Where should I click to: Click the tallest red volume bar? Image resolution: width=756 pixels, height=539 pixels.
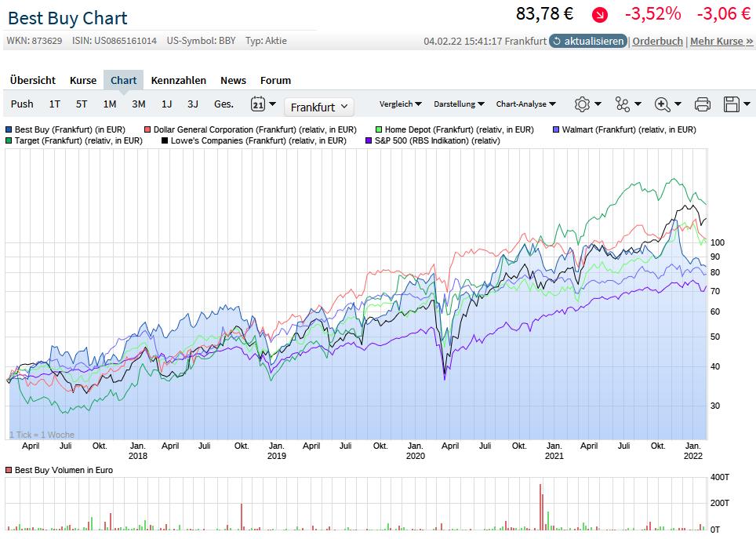[540, 507]
